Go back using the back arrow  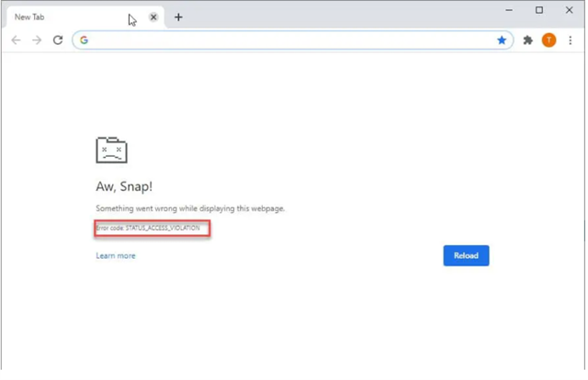click(16, 40)
